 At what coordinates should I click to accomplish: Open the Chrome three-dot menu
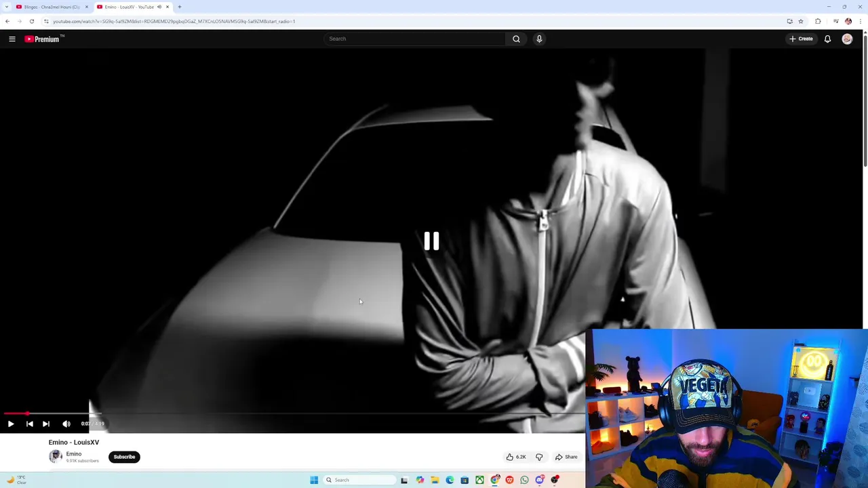(861, 21)
